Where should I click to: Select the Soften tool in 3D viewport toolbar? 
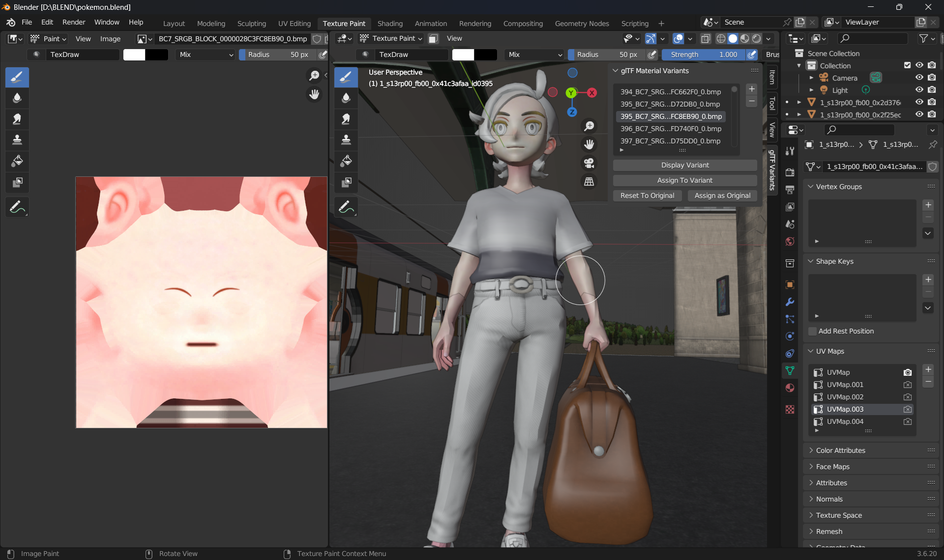[x=346, y=98]
